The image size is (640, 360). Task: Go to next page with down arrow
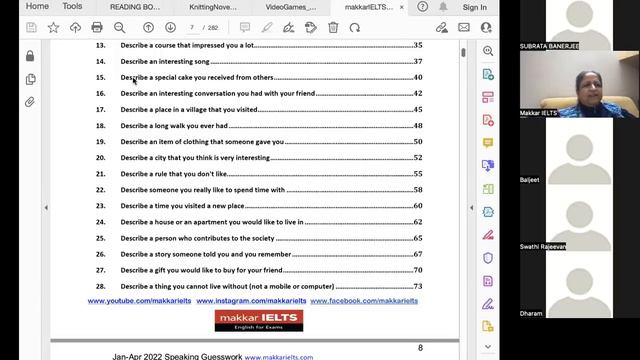click(171, 28)
